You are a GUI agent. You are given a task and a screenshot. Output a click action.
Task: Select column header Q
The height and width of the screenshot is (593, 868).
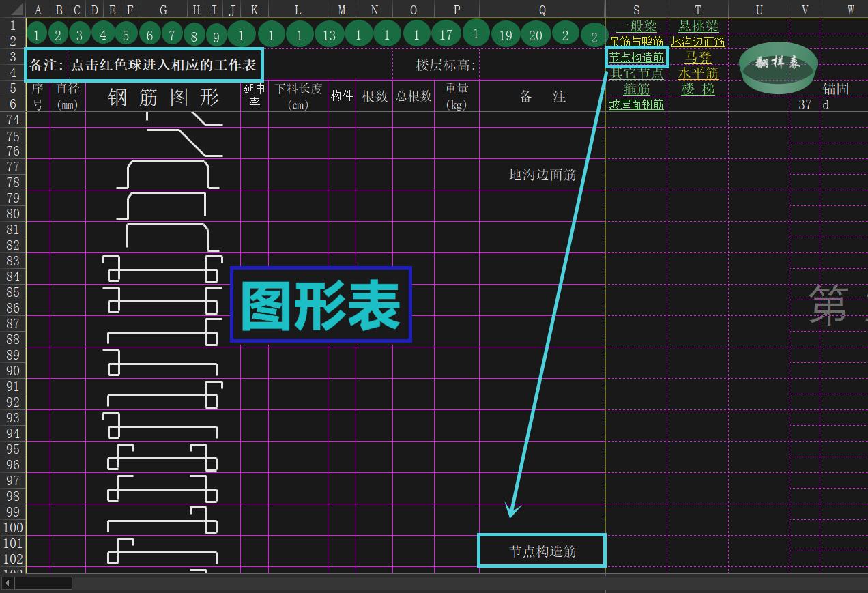pos(542,10)
